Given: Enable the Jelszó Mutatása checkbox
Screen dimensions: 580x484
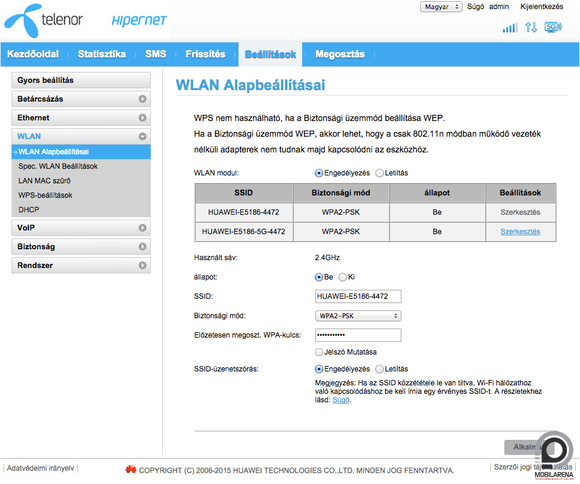Looking at the screenshot, I should click(x=319, y=352).
